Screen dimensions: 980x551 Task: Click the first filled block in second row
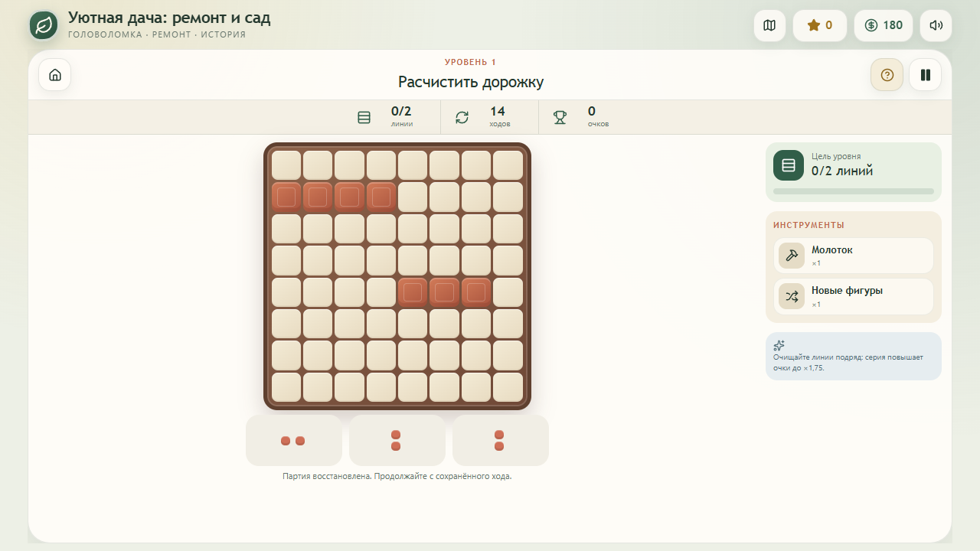pos(286,197)
